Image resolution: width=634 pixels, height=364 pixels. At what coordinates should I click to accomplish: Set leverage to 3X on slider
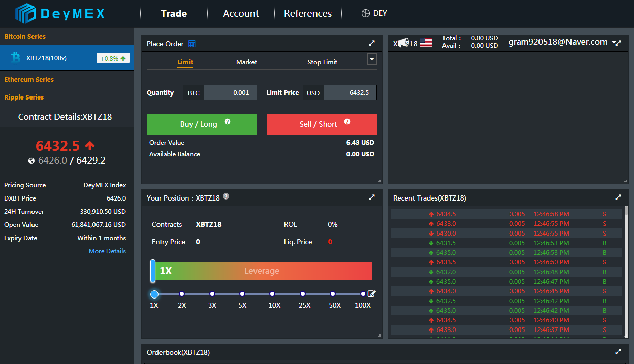pos(212,294)
